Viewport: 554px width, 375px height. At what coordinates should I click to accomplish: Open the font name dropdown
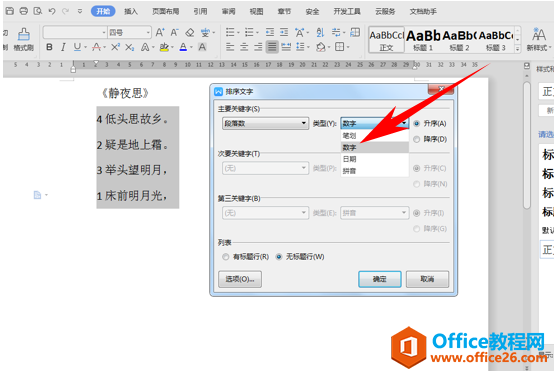[x=104, y=33]
